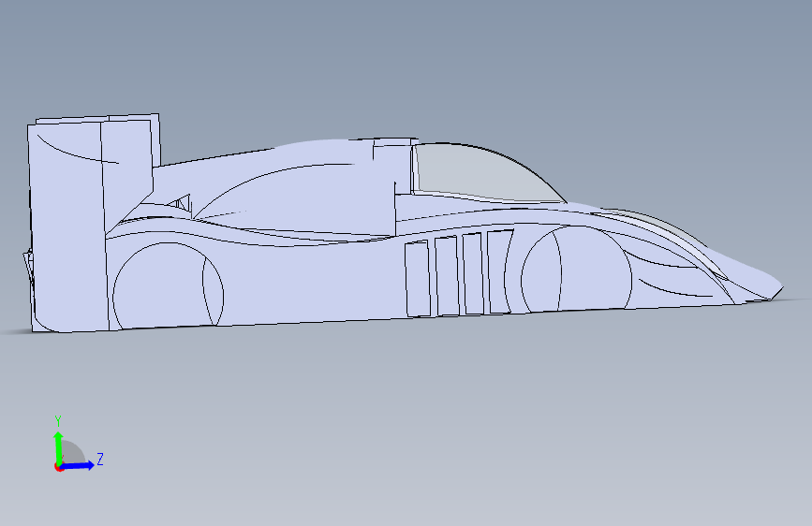The height and width of the screenshot is (526, 812).
Task: Click the red X axis origin dot
Action: click(58, 467)
